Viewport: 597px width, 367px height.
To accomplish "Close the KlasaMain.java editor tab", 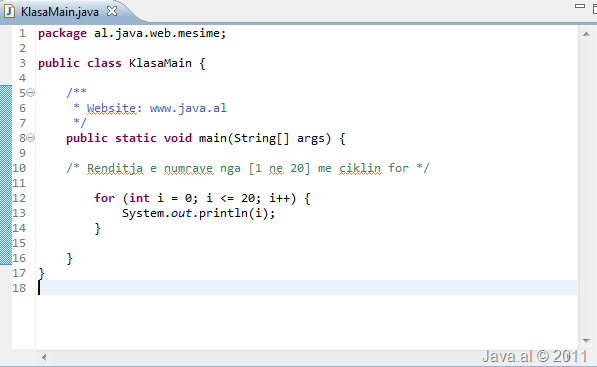I will [112, 11].
